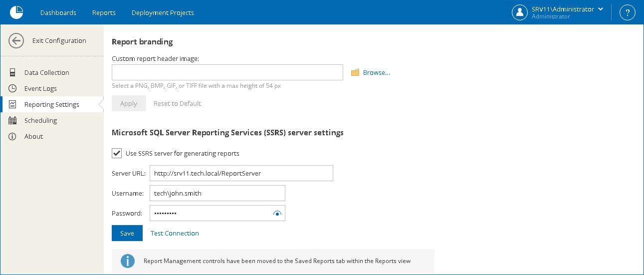Click Reset to Default
644x275 pixels.
(x=177, y=103)
